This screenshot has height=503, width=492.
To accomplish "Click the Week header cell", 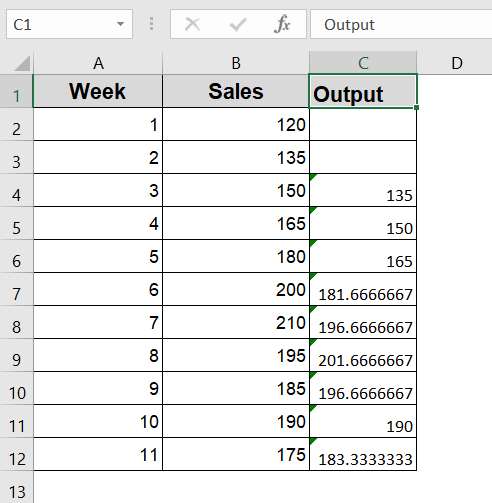I will [x=98, y=91].
